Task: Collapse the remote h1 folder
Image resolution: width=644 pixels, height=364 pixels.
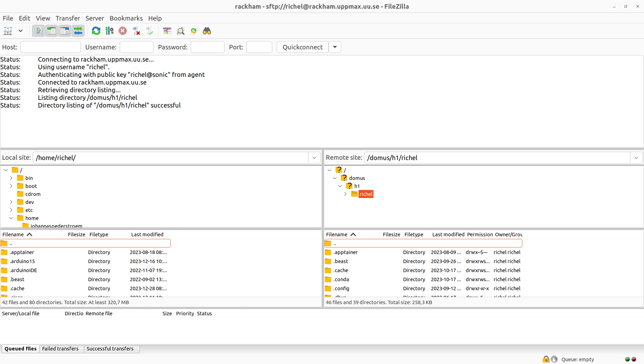Action: click(x=340, y=186)
